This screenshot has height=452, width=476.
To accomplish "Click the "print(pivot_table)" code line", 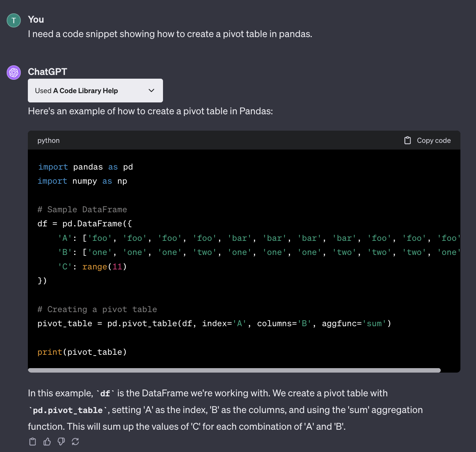I will tap(82, 352).
